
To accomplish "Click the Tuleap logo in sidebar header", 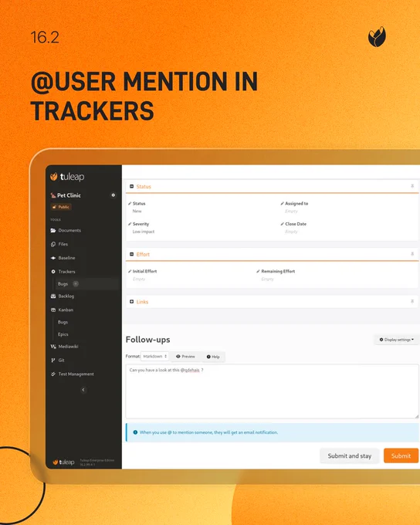I will pyautogui.click(x=67, y=177).
